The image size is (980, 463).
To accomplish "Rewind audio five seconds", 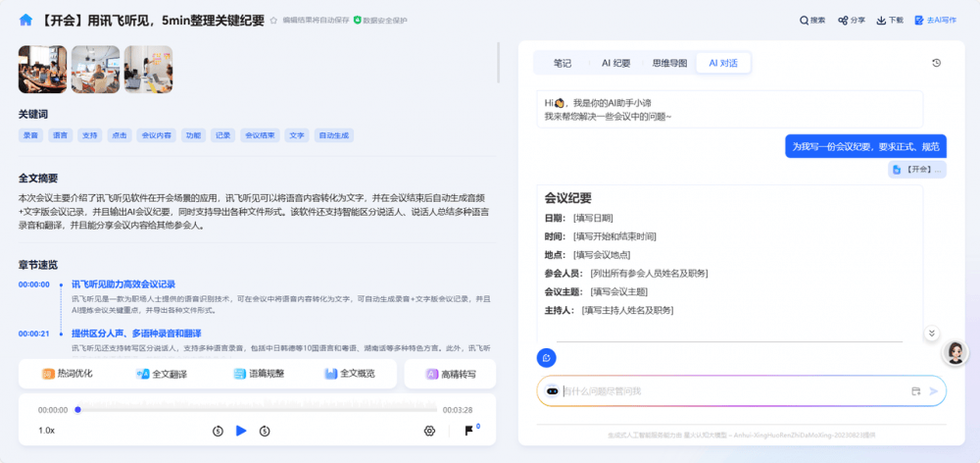I will pos(218,431).
